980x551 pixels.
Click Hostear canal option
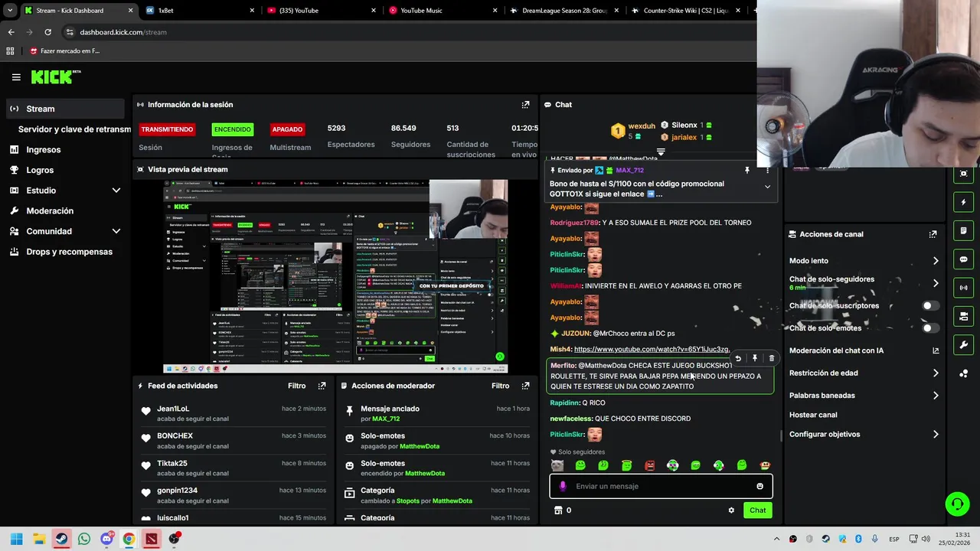[x=813, y=415]
